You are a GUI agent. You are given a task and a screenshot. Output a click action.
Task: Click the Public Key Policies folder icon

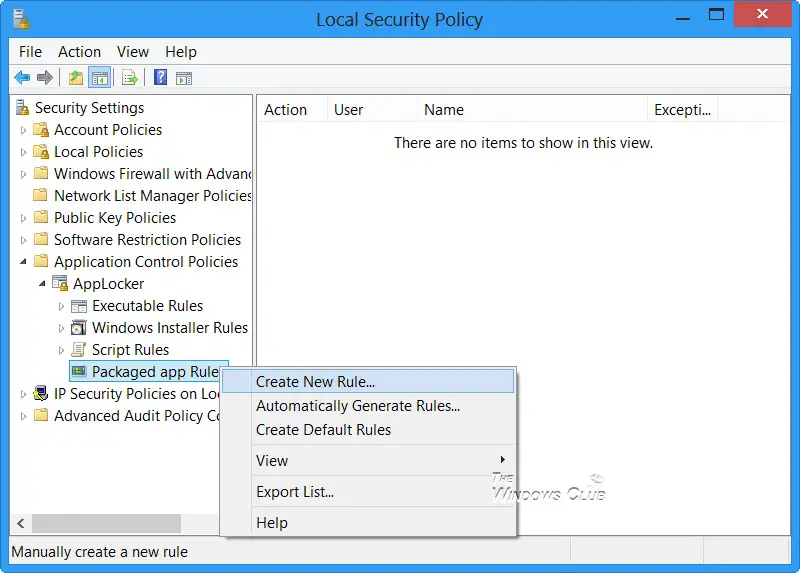[x=40, y=217]
